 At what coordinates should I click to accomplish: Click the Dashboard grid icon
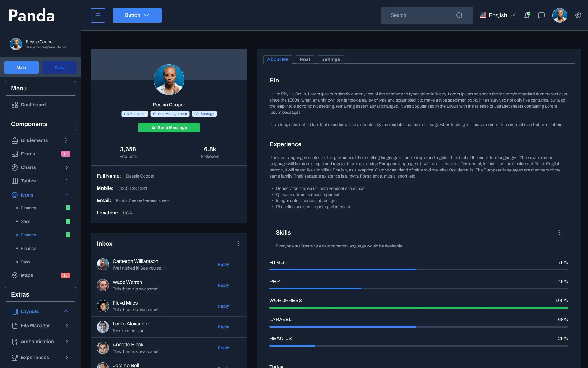14,105
